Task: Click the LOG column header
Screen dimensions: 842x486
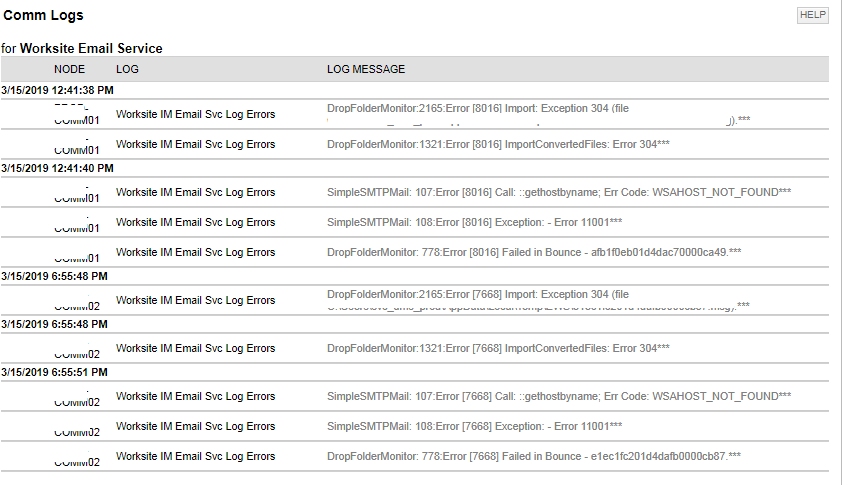Action: point(127,69)
